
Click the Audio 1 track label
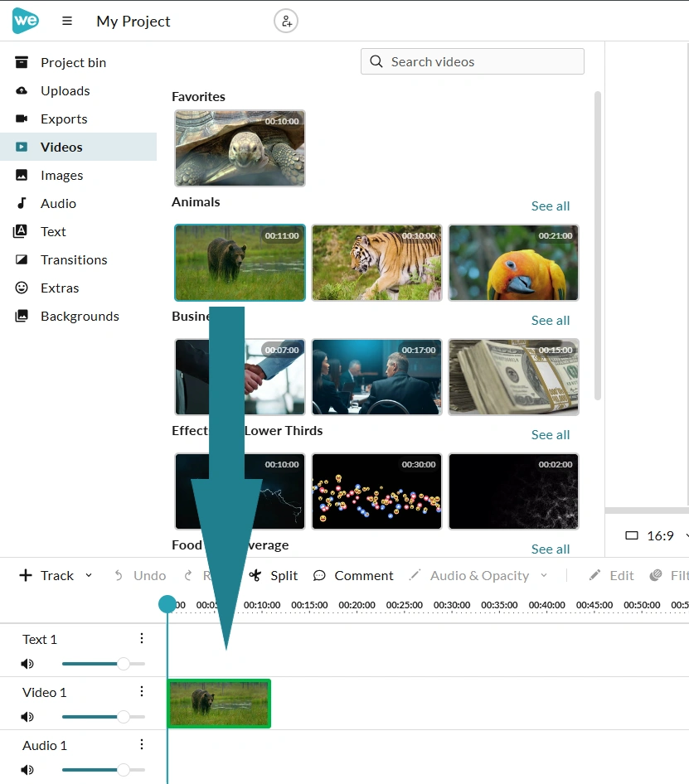[x=45, y=746]
